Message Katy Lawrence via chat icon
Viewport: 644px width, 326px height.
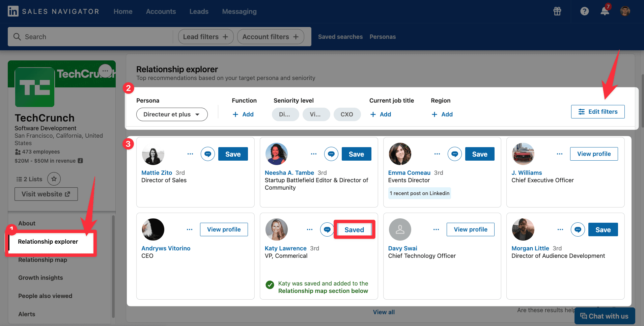[327, 229]
